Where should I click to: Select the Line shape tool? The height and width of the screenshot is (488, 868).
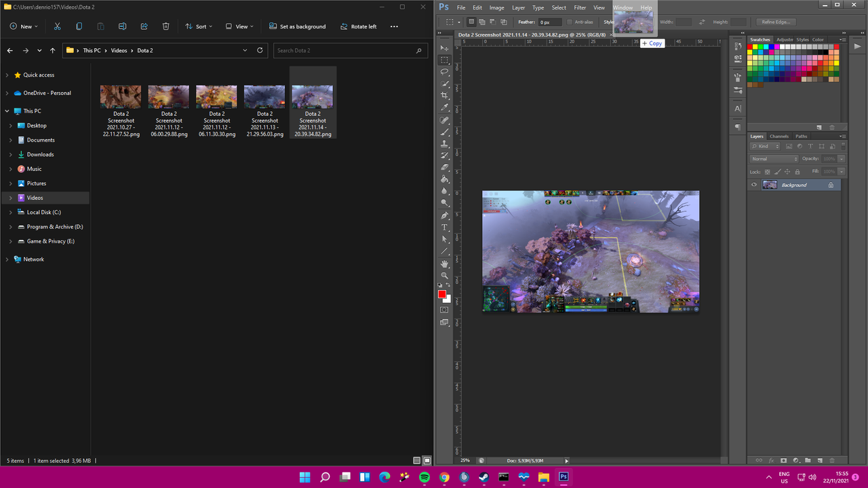pos(445,251)
